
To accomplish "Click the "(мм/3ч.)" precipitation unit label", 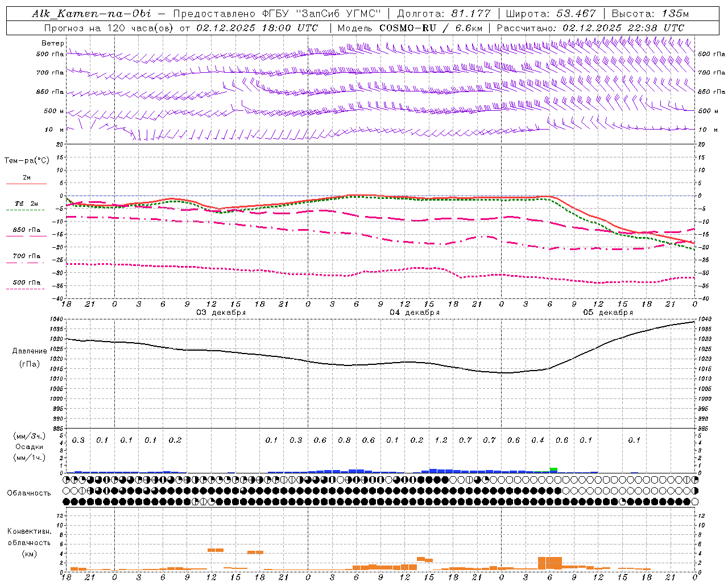I will click(30, 436).
